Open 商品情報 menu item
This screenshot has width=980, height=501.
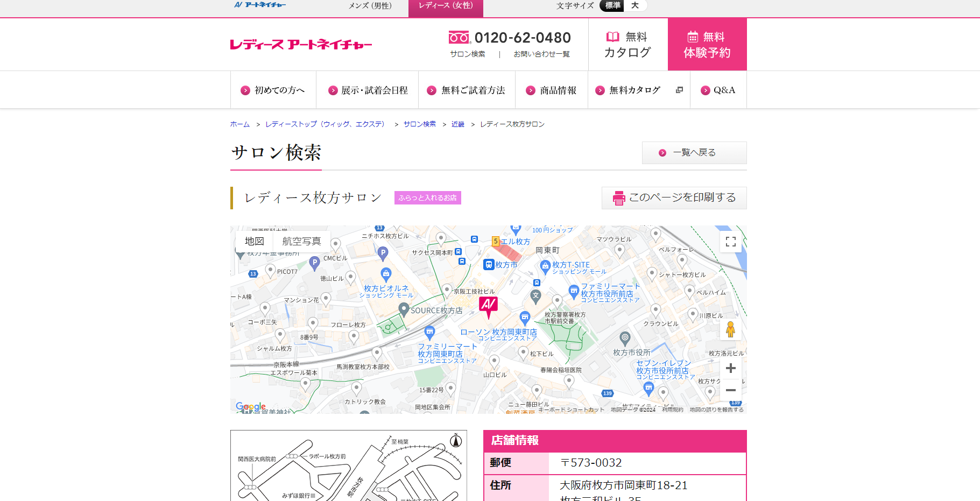(552, 90)
